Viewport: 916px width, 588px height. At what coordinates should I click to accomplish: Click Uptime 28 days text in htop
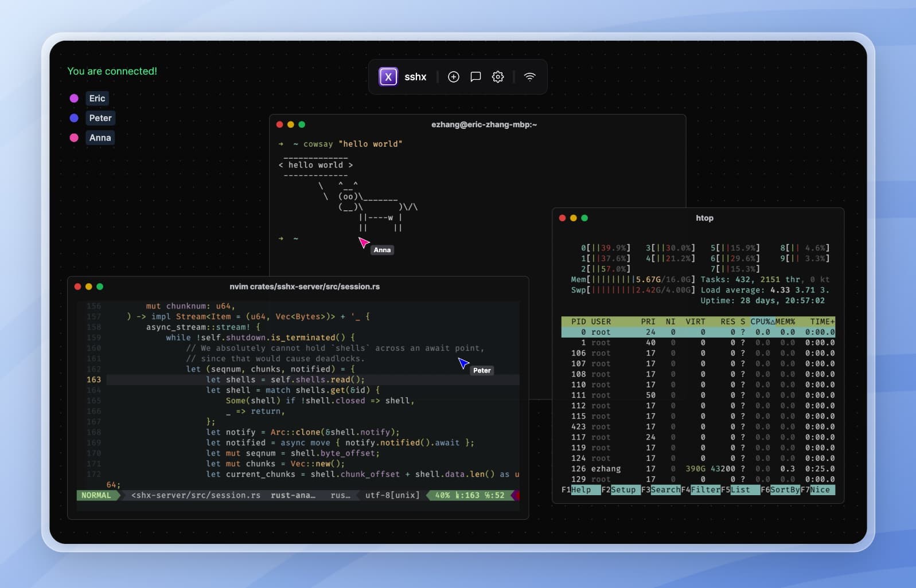click(x=762, y=300)
